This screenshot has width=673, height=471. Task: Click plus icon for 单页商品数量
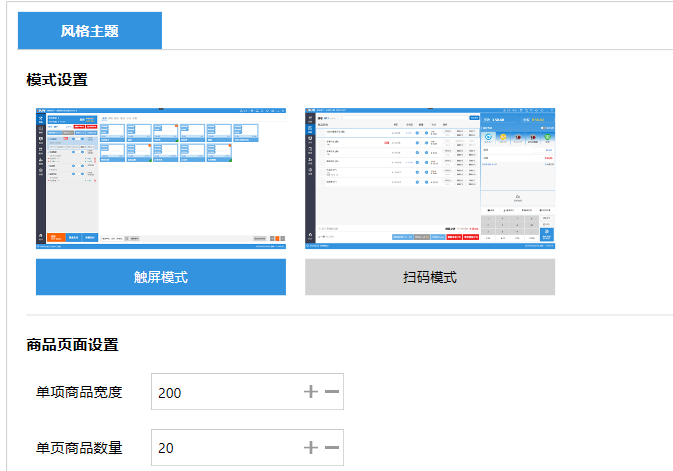[x=311, y=447]
